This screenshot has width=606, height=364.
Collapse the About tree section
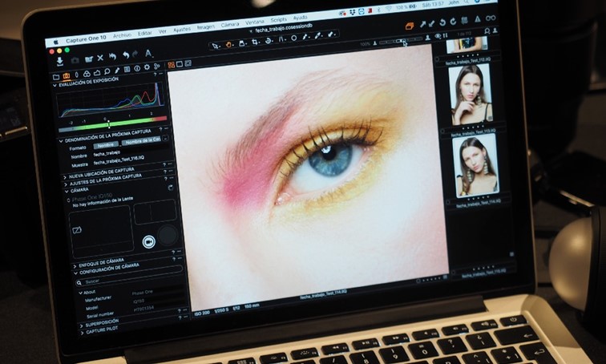point(80,293)
